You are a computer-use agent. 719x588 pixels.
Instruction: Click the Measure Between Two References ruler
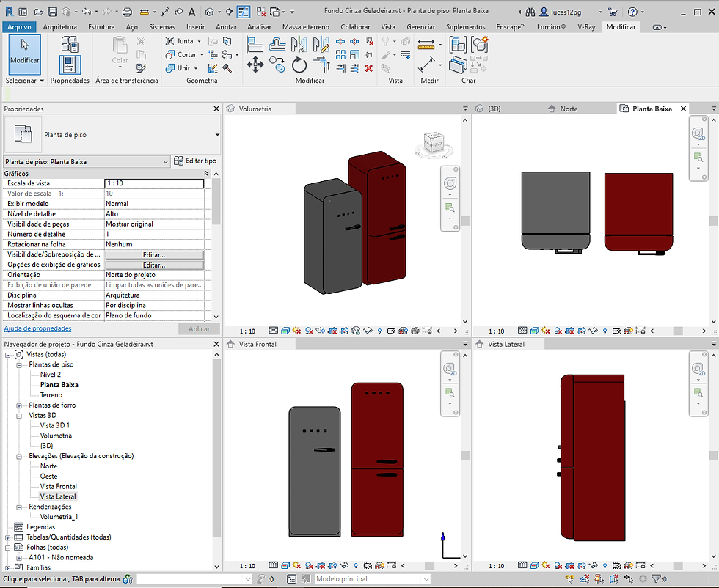(426, 45)
